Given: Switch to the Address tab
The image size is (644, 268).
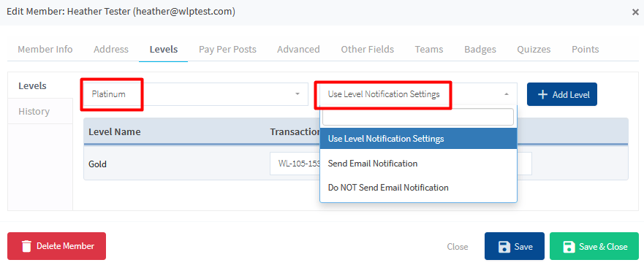Looking at the screenshot, I should [111, 49].
